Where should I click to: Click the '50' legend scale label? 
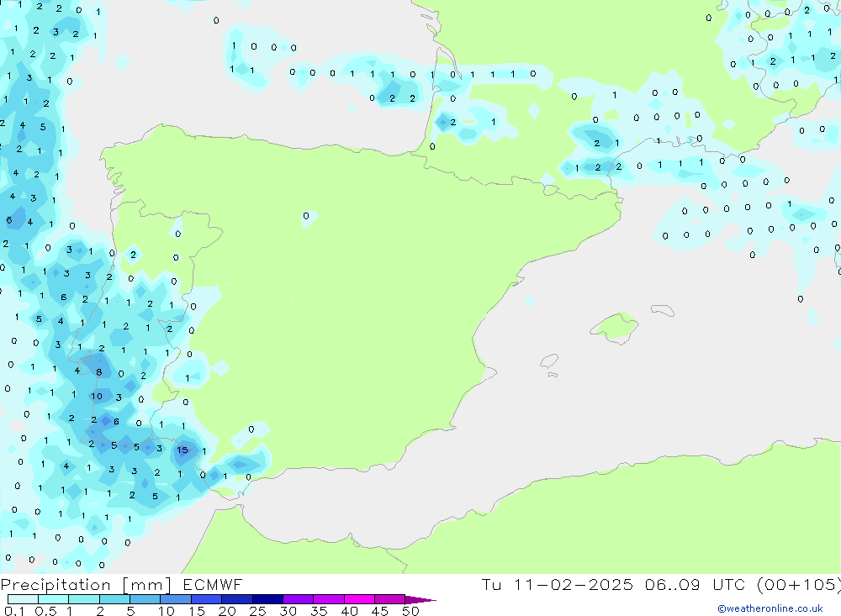click(x=410, y=611)
